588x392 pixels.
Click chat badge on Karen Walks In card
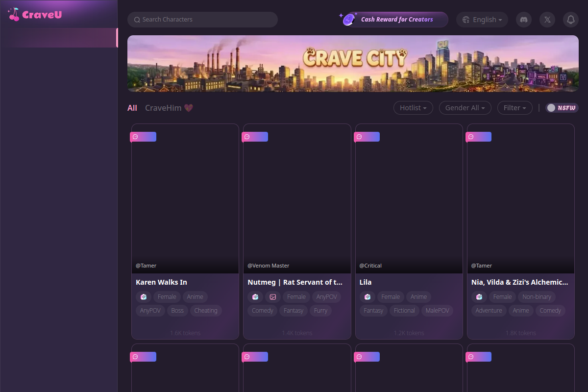(x=143, y=137)
